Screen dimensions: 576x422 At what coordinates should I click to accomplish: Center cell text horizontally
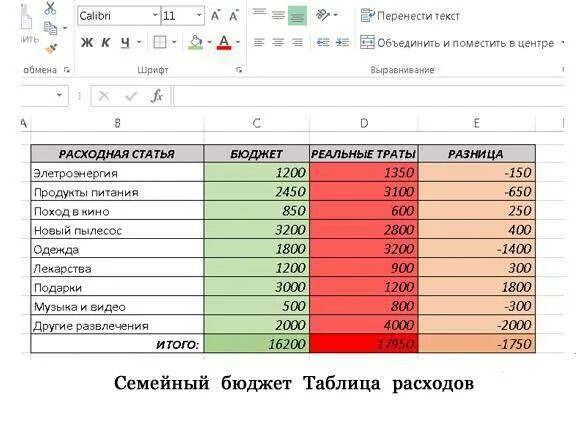click(278, 43)
